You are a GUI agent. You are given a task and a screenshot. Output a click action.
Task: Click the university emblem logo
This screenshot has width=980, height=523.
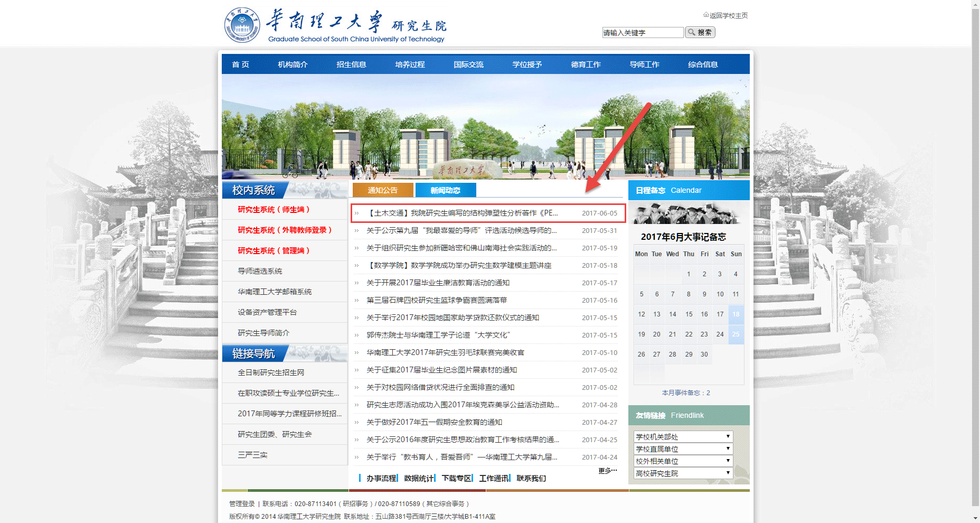[242, 24]
